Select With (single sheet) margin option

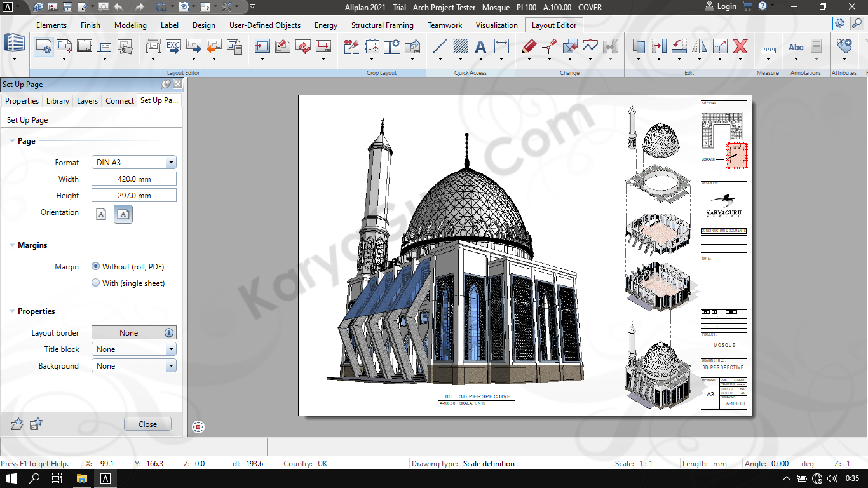coord(96,283)
